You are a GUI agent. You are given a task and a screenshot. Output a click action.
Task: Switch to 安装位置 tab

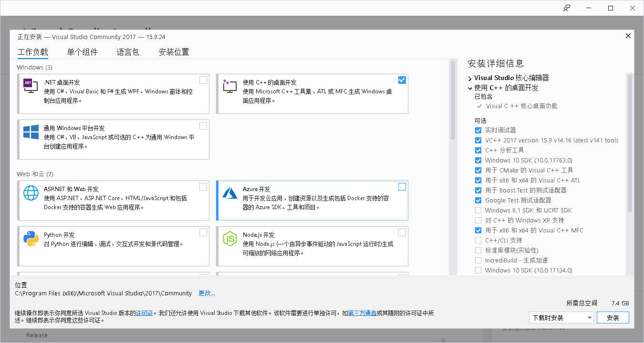pos(174,52)
